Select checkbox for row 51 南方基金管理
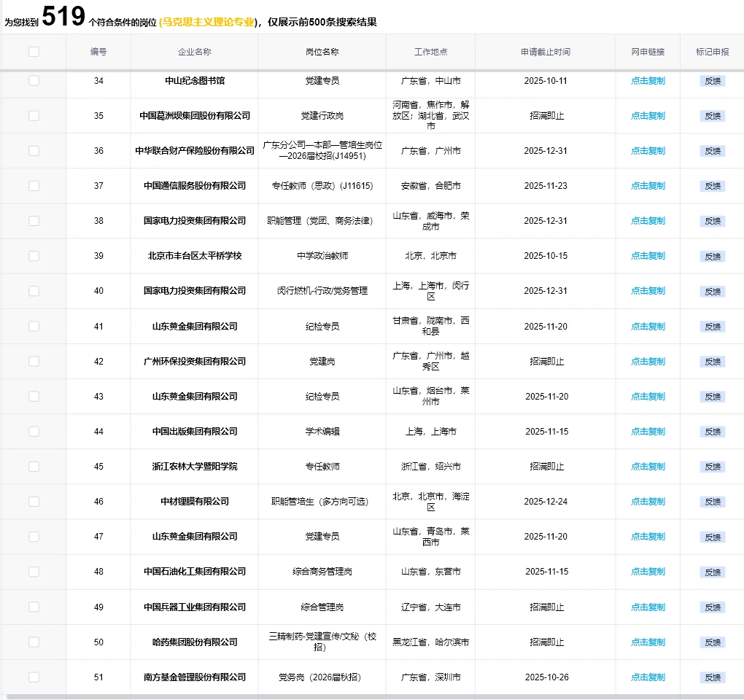The width and height of the screenshot is (744, 700). 34,677
